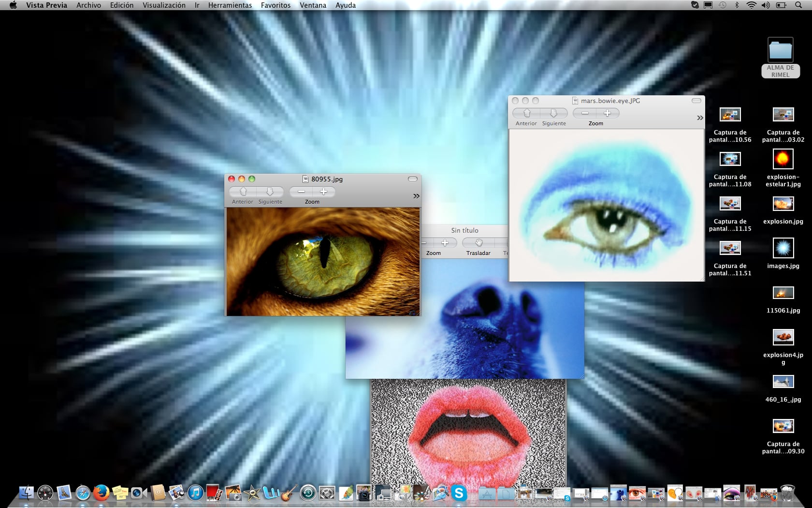This screenshot has width=812, height=508.
Task: Expand toolbar overflow chevron in mars.bowie.eye.JPG window
Action: click(x=699, y=118)
